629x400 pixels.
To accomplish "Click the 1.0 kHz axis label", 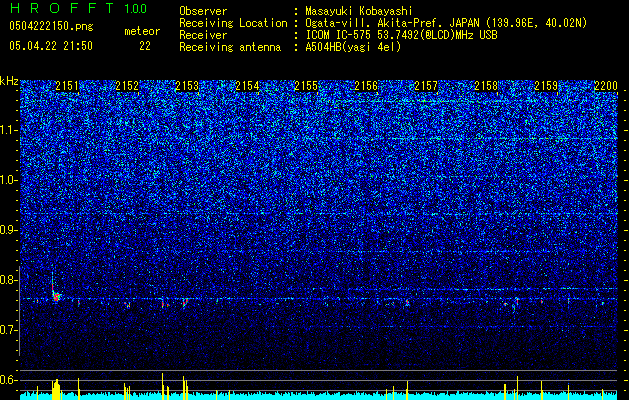I will (x=8, y=180).
